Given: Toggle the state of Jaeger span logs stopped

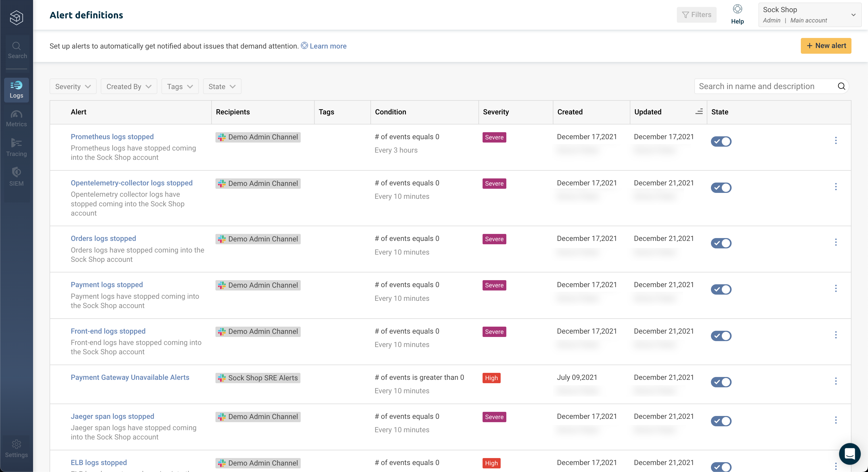Looking at the screenshot, I should coord(721,421).
